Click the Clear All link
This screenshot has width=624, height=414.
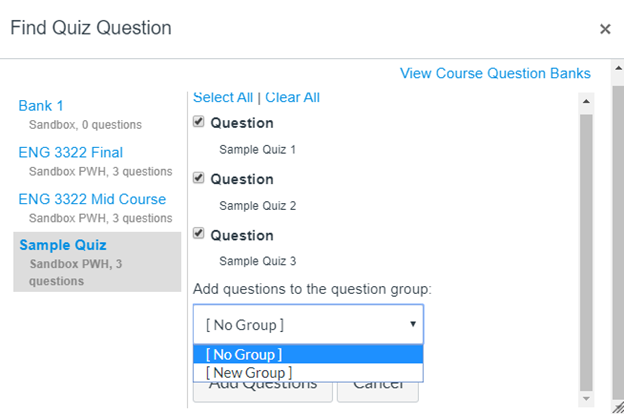tap(292, 97)
